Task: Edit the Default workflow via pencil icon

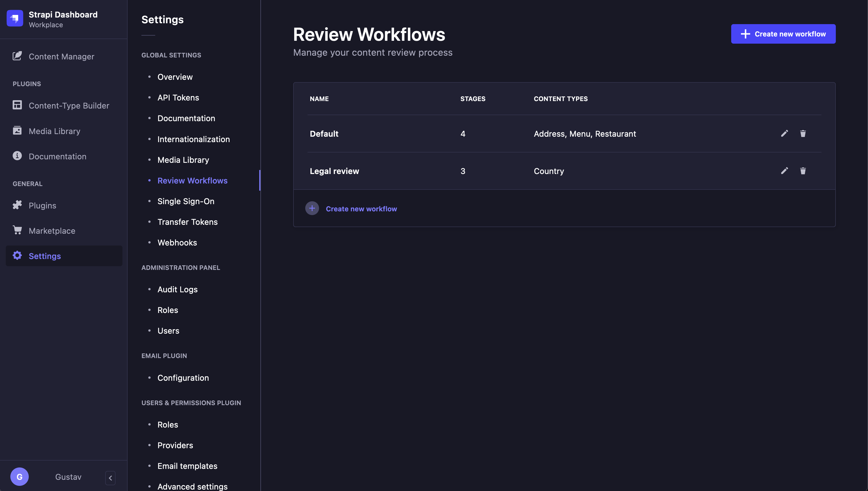Action: 785,134
